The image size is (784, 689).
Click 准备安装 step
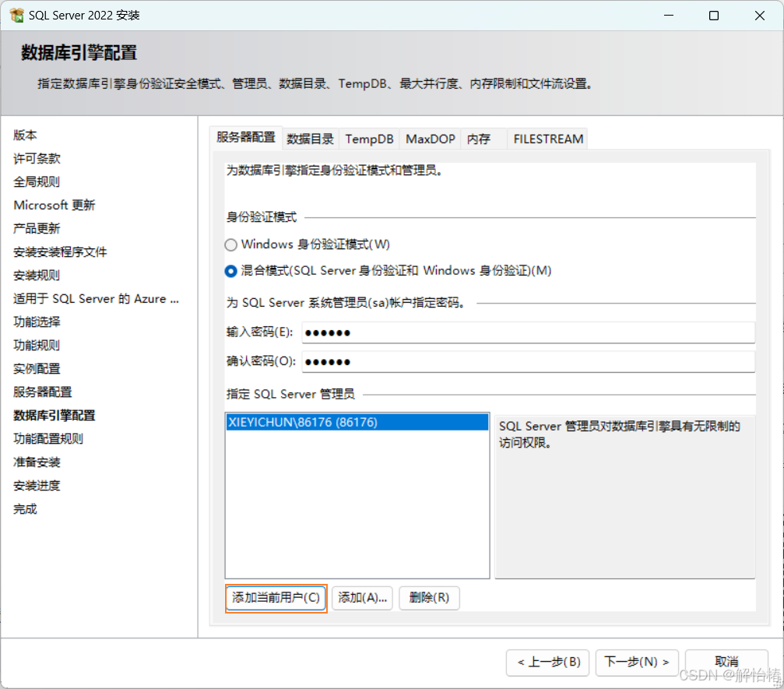[x=37, y=462]
